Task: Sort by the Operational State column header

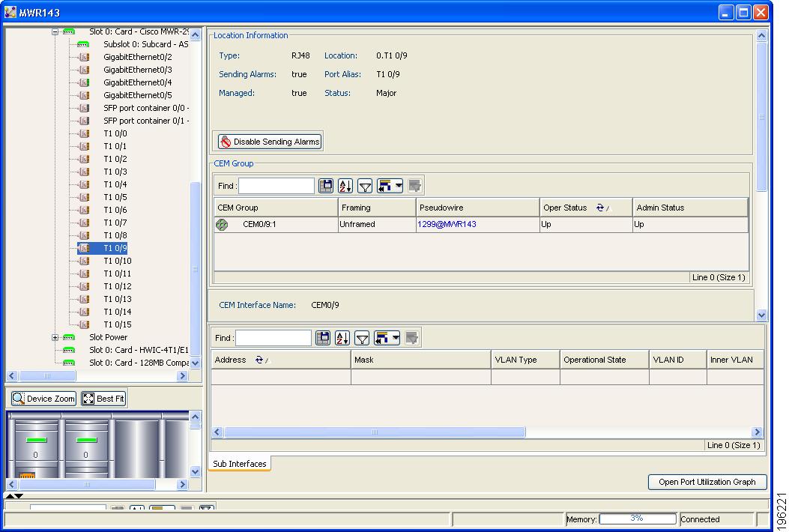Action: pos(605,360)
